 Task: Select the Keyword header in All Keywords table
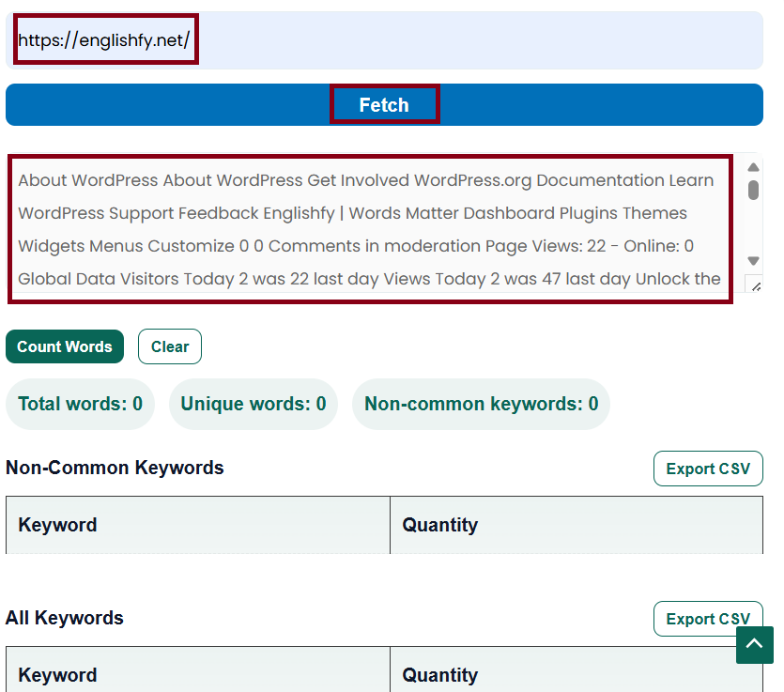point(57,674)
